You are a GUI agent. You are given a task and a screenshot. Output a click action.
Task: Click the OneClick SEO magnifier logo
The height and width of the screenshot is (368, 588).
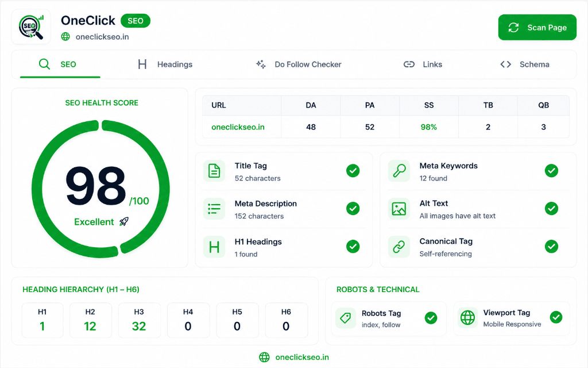31,27
